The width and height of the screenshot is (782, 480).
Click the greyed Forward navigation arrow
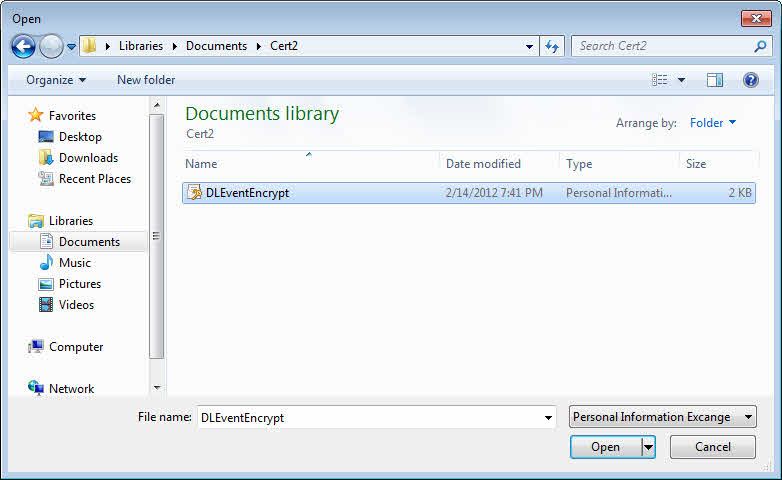pyautogui.click(x=51, y=47)
